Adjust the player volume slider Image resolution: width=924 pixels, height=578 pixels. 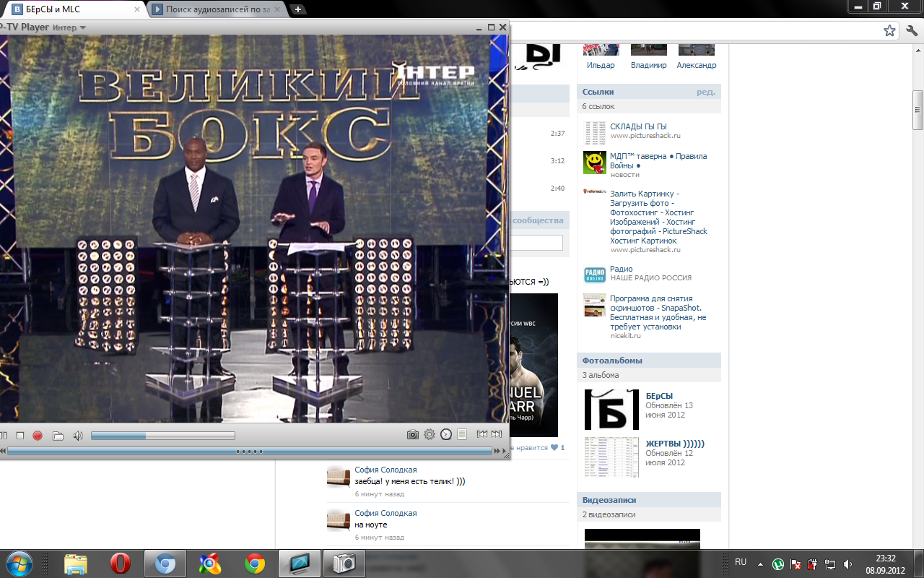pos(162,436)
